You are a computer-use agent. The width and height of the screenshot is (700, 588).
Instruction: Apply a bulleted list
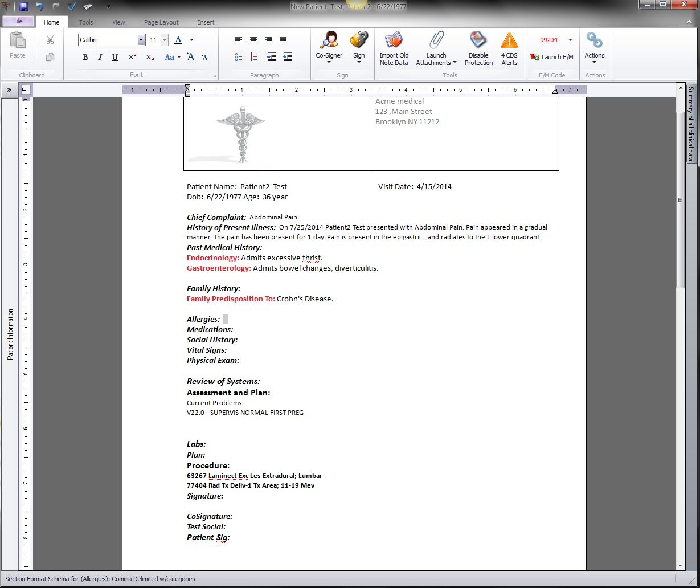point(239,57)
